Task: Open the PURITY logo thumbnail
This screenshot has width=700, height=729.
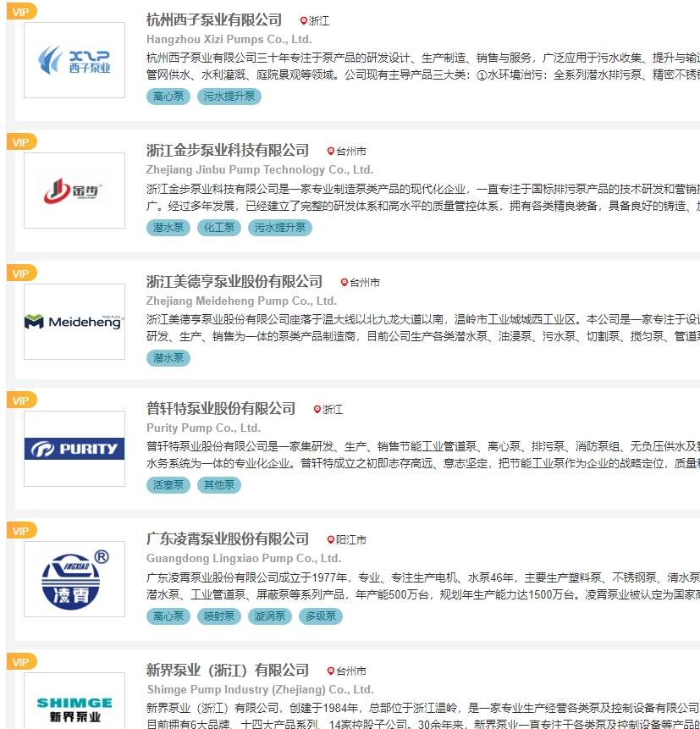Action: (74, 449)
